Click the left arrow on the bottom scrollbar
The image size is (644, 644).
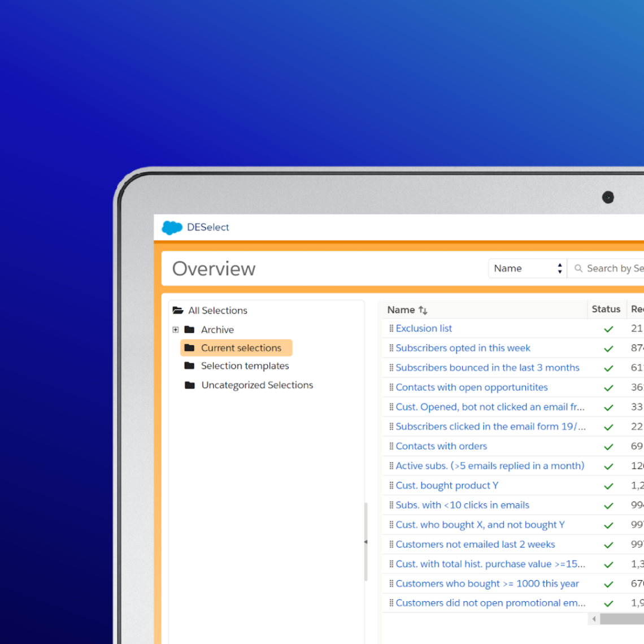tap(594, 619)
